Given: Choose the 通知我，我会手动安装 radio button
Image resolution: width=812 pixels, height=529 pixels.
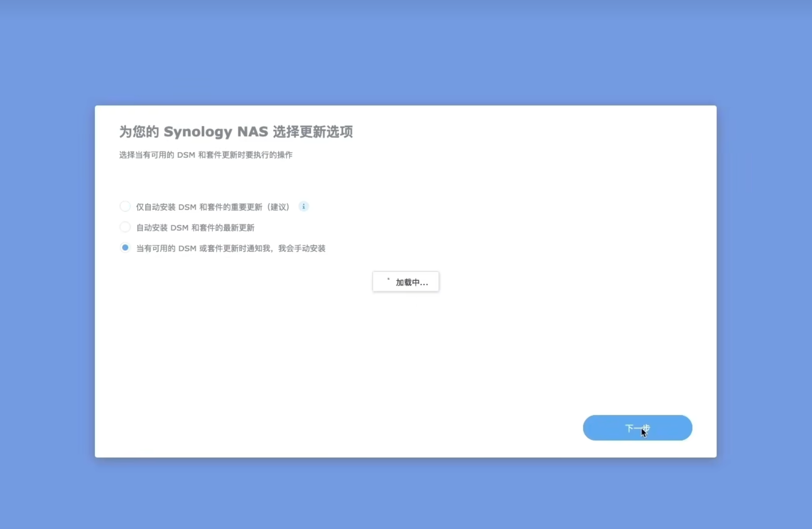Looking at the screenshot, I should coord(125,248).
